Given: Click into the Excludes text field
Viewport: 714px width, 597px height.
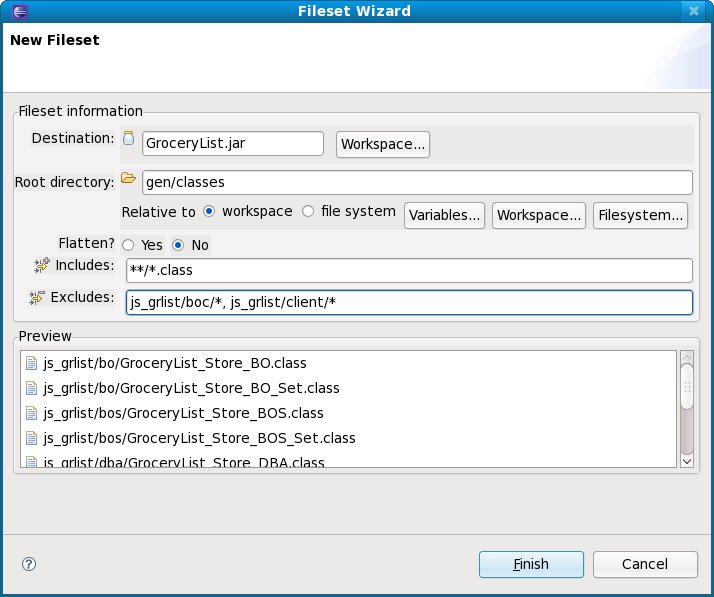Looking at the screenshot, I should coord(409,302).
